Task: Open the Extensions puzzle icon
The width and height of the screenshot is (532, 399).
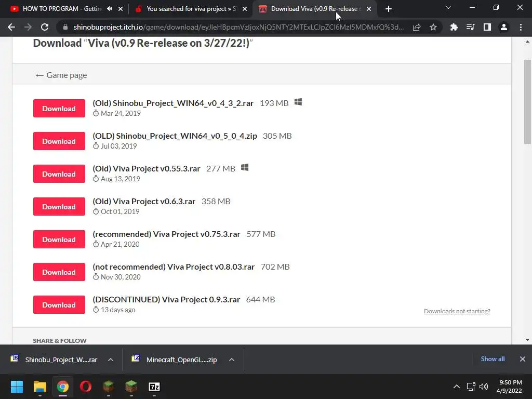Action: click(454, 27)
